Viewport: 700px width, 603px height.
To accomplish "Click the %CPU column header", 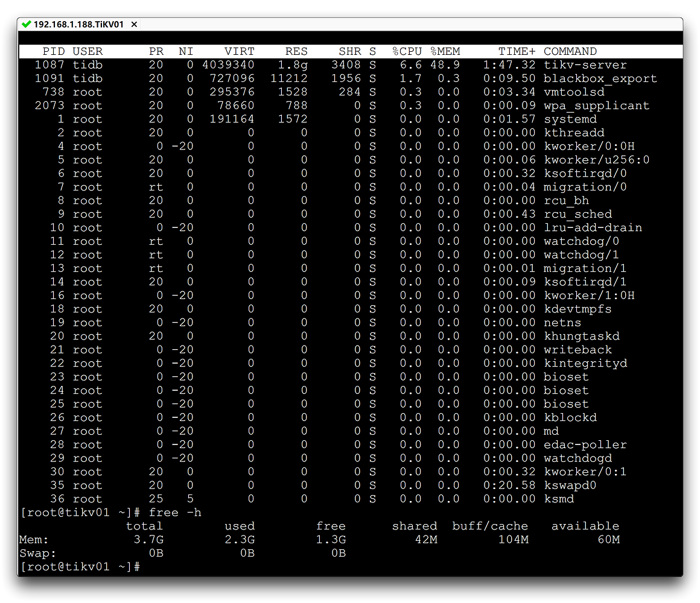I will point(407,51).
